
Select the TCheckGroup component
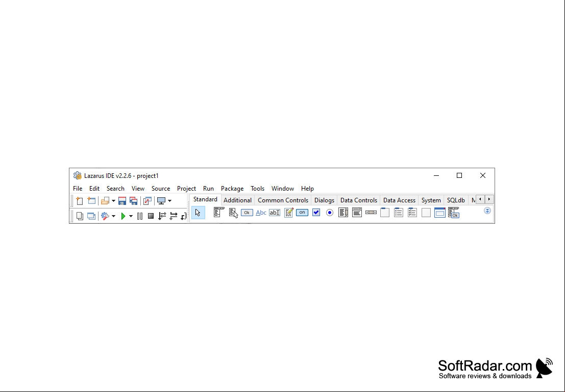tap(412, 213)
